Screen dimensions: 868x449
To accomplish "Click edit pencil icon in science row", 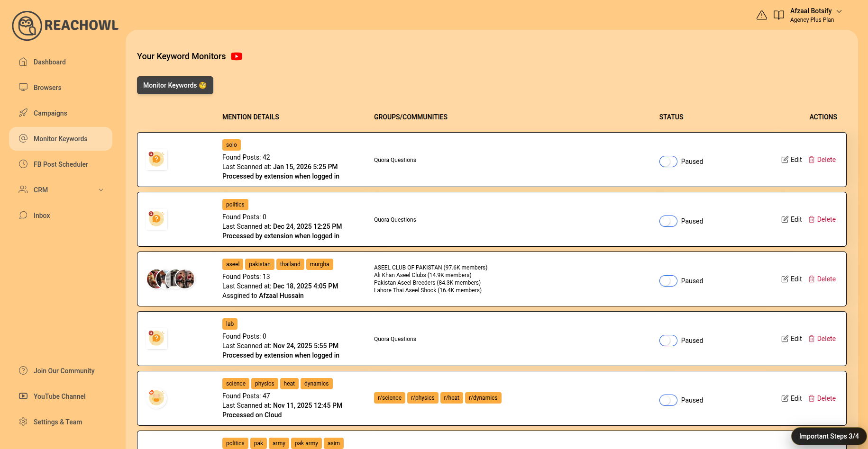I will [785, 398].
